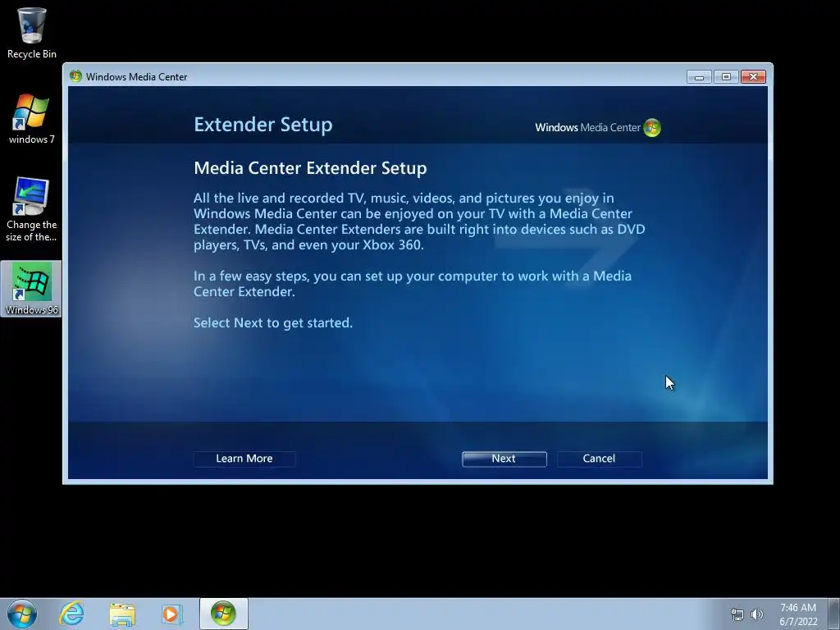Click 'Media Center Extender Setup' subtitle
This screenshot has width=840, height=630.
click(310, 168)
